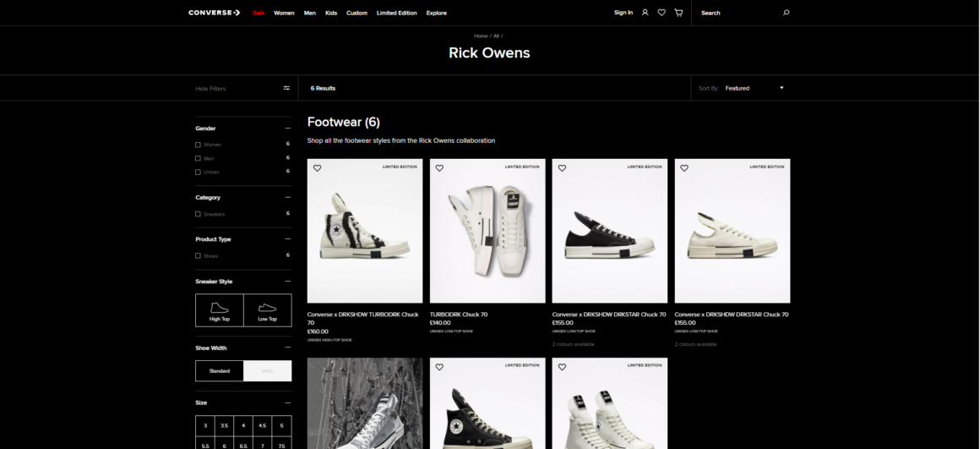
Task: Open the shopping cart icon
Action: tap(678, 13)
